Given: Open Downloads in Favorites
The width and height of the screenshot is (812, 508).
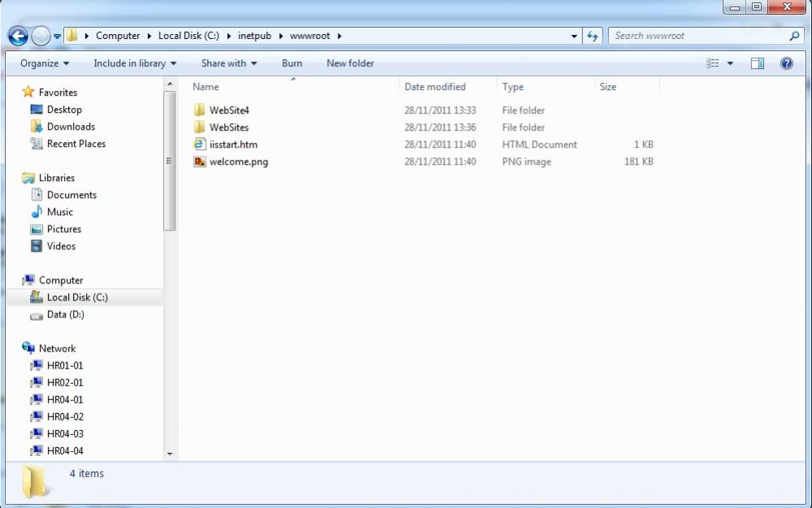Looking at the screenshot, I should point(71,127).
